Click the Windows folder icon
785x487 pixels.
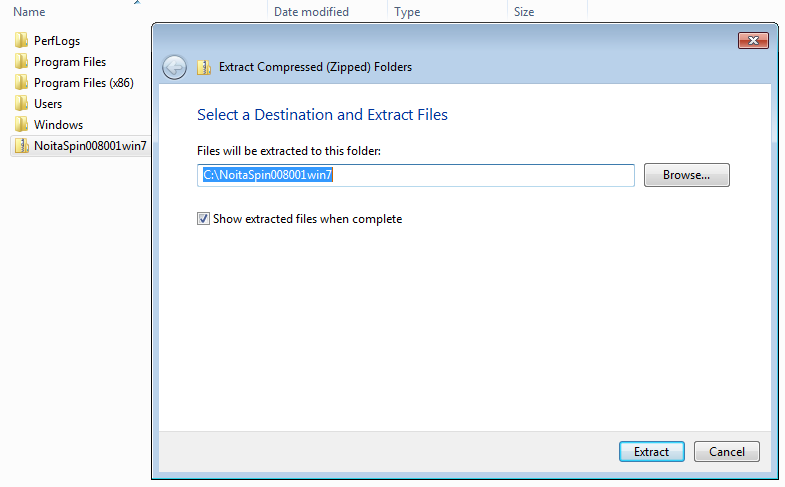point(22,125)
